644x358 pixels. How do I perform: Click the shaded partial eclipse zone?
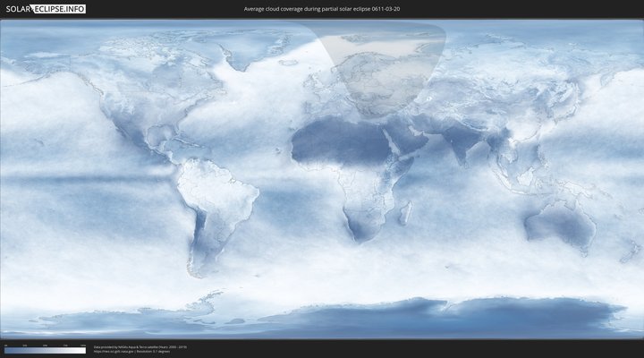click(380, 72)
